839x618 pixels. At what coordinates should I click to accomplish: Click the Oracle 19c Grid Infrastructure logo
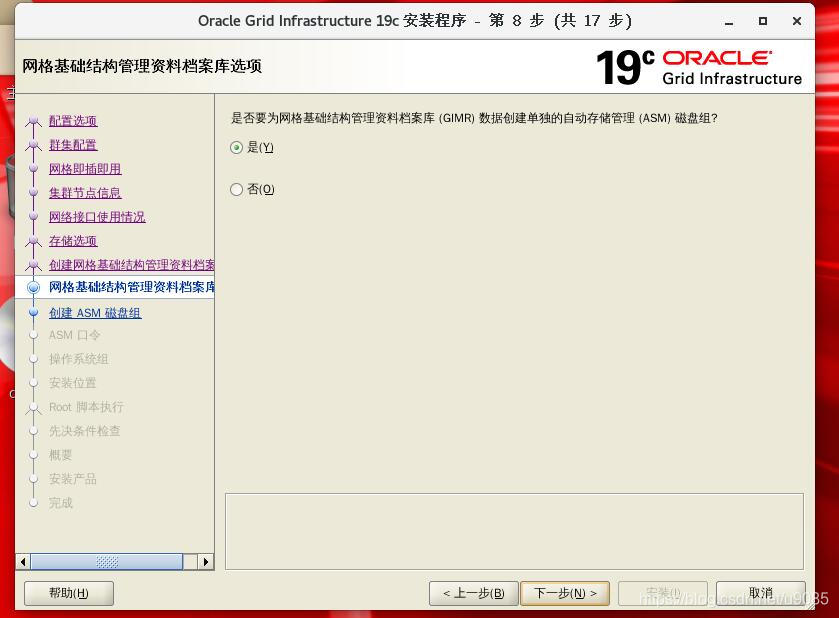(699, 67)
